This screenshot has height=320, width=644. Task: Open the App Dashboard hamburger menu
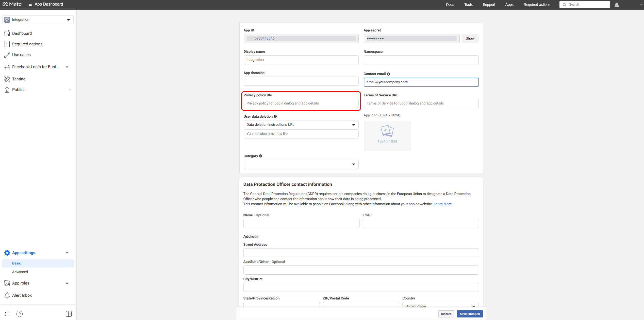(30, 4)
